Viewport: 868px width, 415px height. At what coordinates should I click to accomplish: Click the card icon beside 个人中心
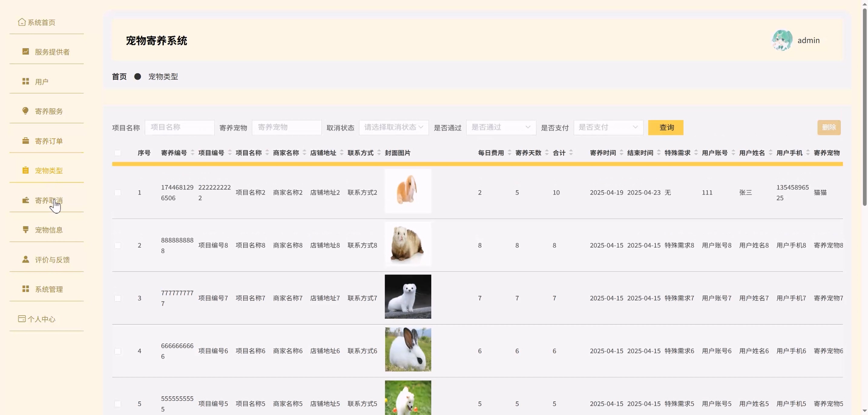21,319
